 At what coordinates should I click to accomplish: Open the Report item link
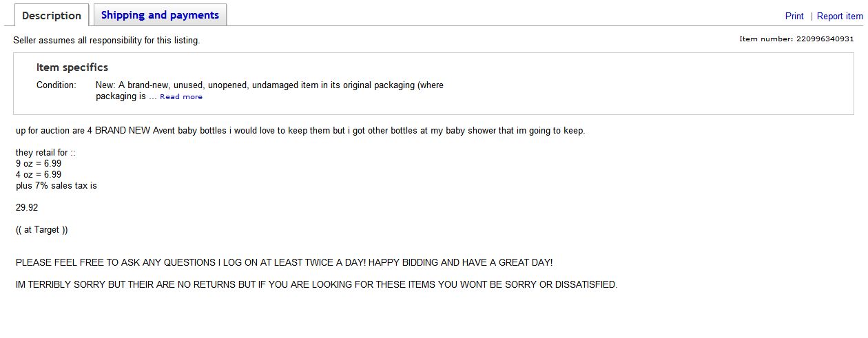pyautogui.click(x=840, y=16)
